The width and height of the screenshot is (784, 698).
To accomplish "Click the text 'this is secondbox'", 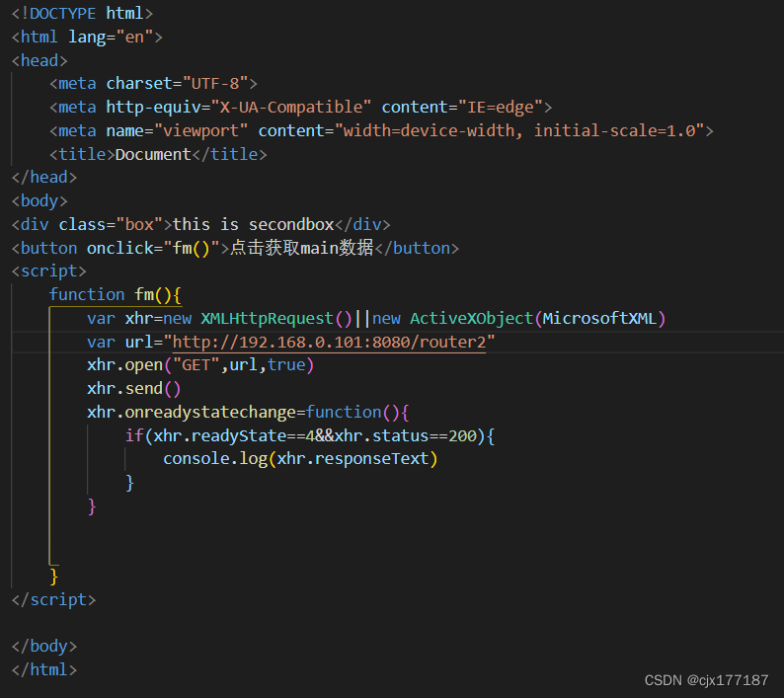I will (x=253, y=224).
